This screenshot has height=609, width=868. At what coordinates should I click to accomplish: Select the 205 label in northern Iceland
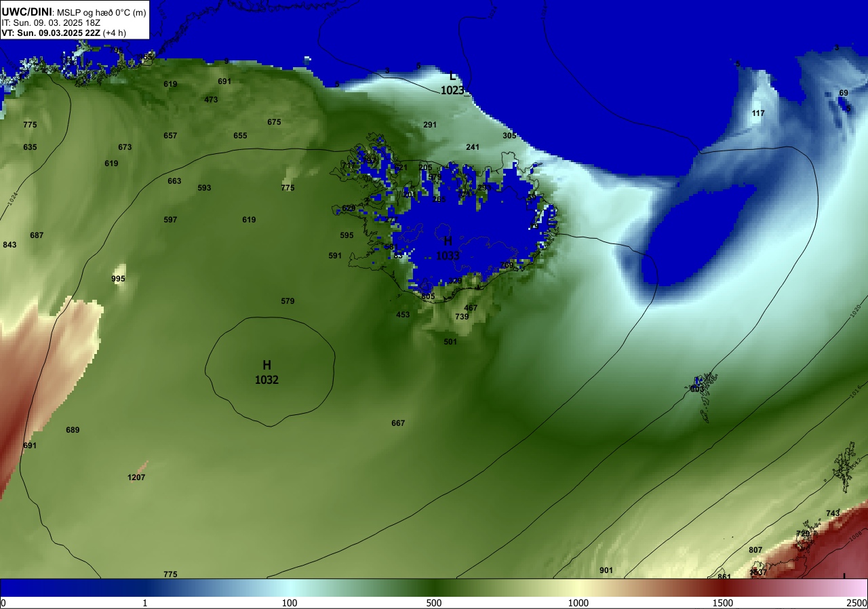coord(425,168)
